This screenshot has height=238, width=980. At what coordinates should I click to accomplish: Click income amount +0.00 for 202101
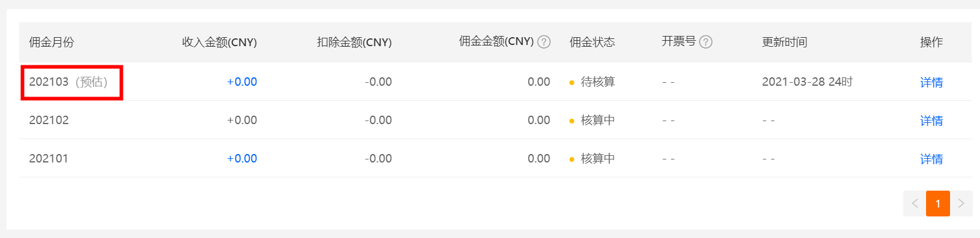pyautogui.click(x=242, y=159)
